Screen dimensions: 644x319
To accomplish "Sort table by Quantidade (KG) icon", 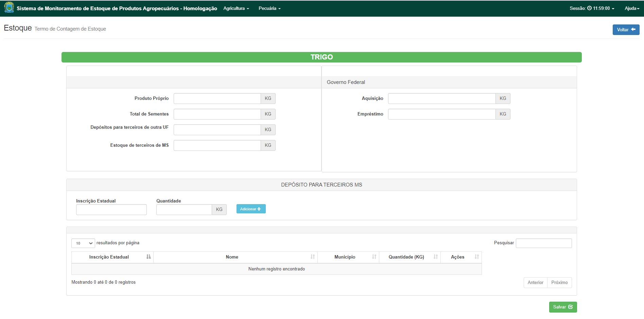I will 436,257.
